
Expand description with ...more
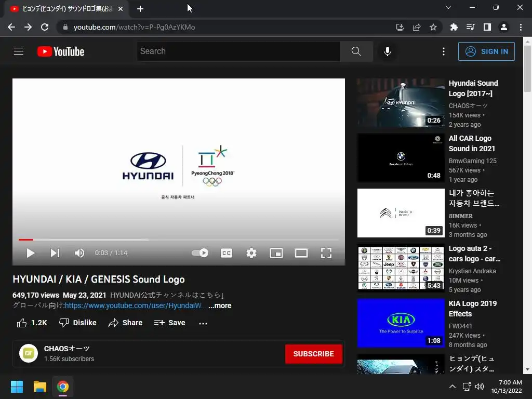[x=220, y=305]
